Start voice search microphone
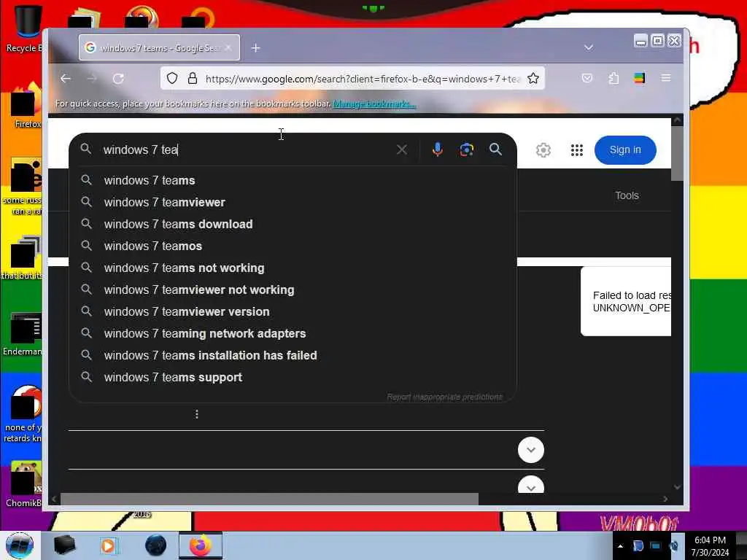This screenshot has height=560, width=747. pos(438,149)
